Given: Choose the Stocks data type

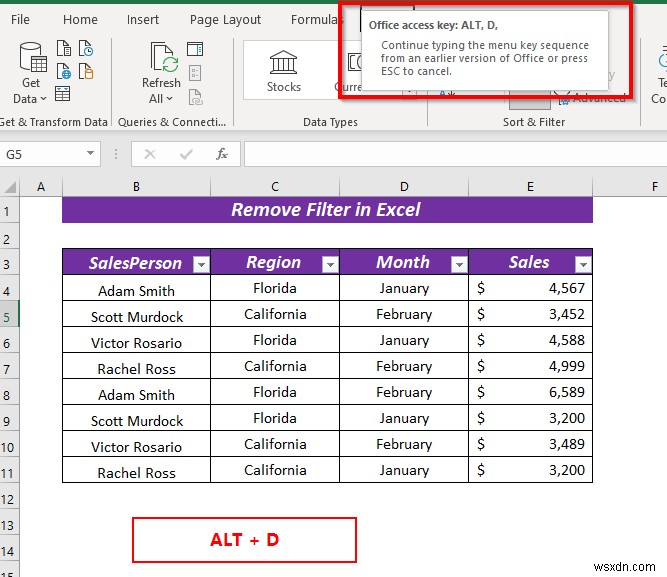Looking at the screenshot, I should click(283, 71).
